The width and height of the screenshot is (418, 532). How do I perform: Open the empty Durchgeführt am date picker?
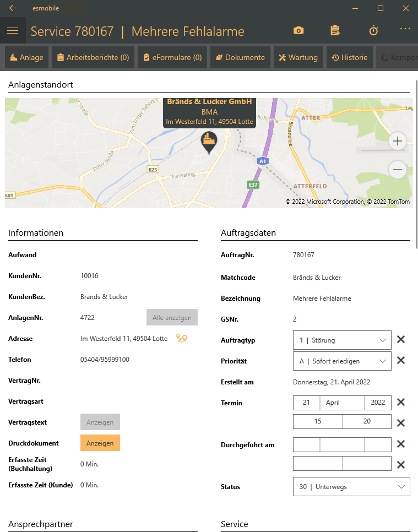342,444
